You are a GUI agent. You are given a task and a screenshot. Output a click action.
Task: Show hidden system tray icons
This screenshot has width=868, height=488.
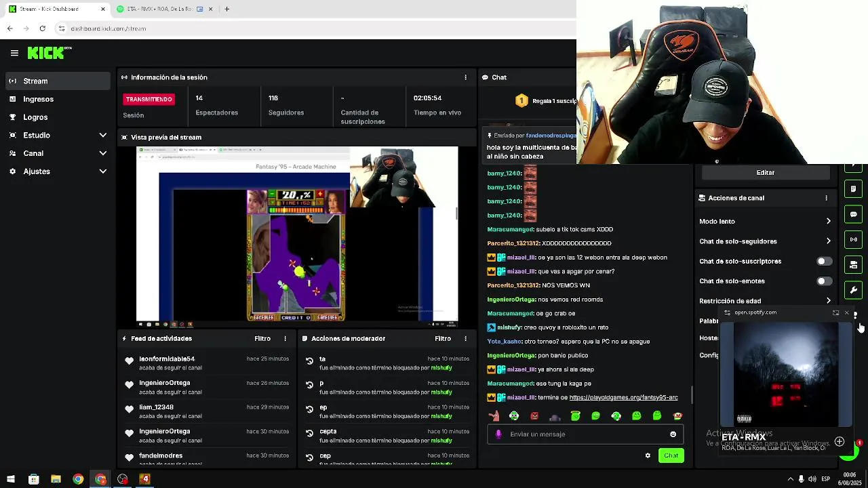(790, 479)
